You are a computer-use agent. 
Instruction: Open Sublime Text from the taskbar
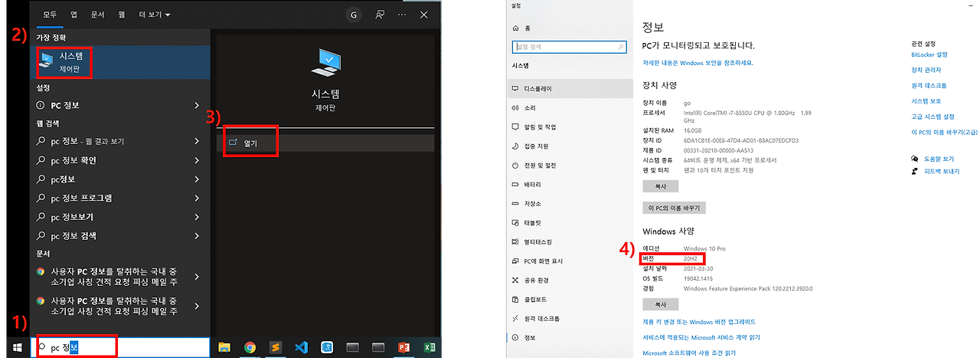point(276,347)
